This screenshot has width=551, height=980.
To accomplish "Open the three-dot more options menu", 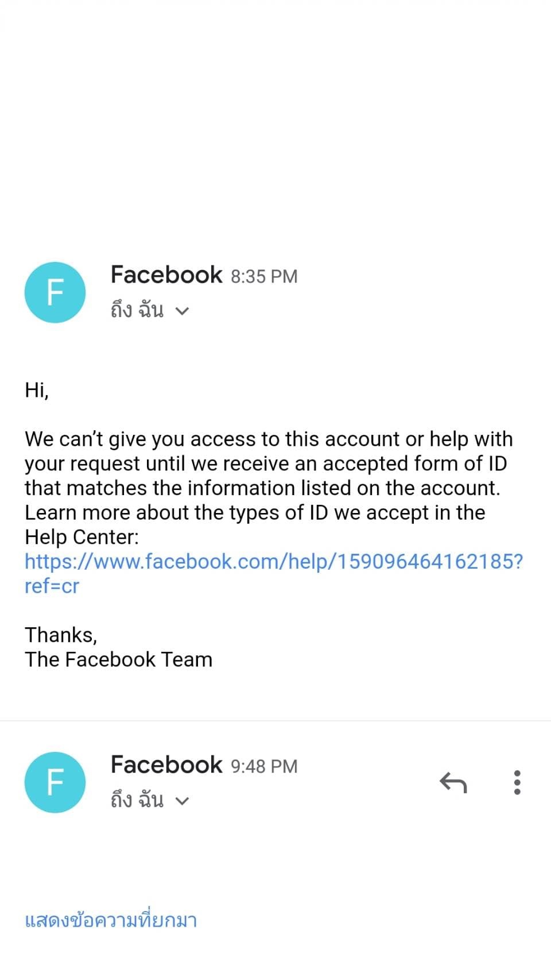I will [x=517, y=782].
